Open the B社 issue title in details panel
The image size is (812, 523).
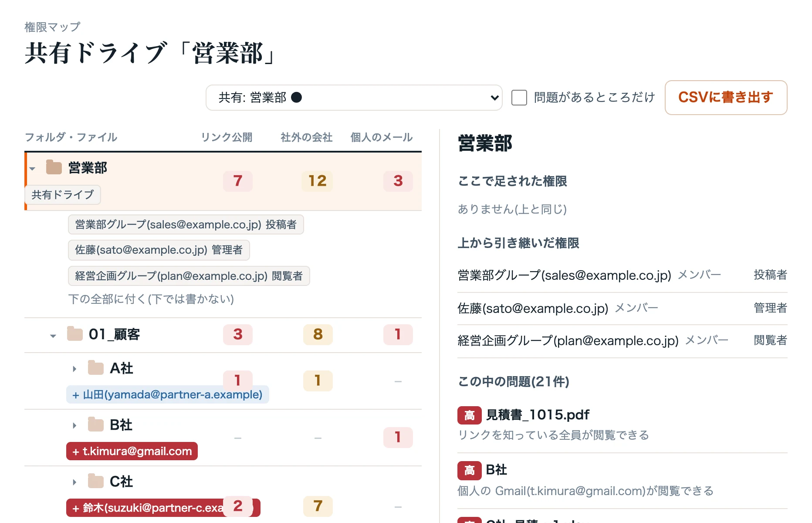point(496,470)
